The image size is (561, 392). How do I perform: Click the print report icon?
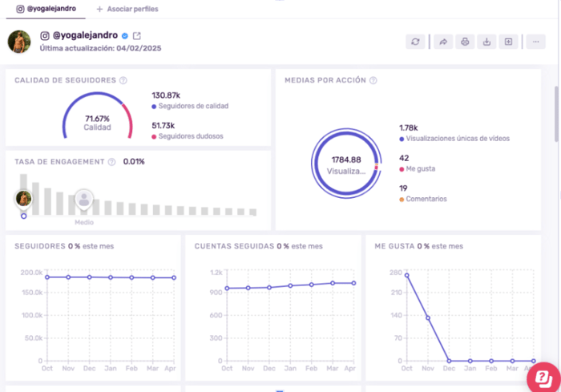[464, 42]
